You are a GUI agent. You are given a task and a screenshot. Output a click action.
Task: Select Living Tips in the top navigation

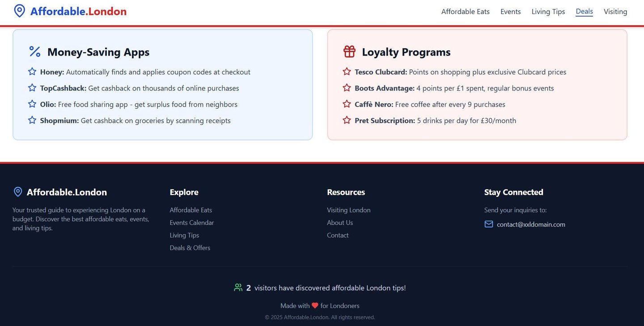click(x=548, y=12)
